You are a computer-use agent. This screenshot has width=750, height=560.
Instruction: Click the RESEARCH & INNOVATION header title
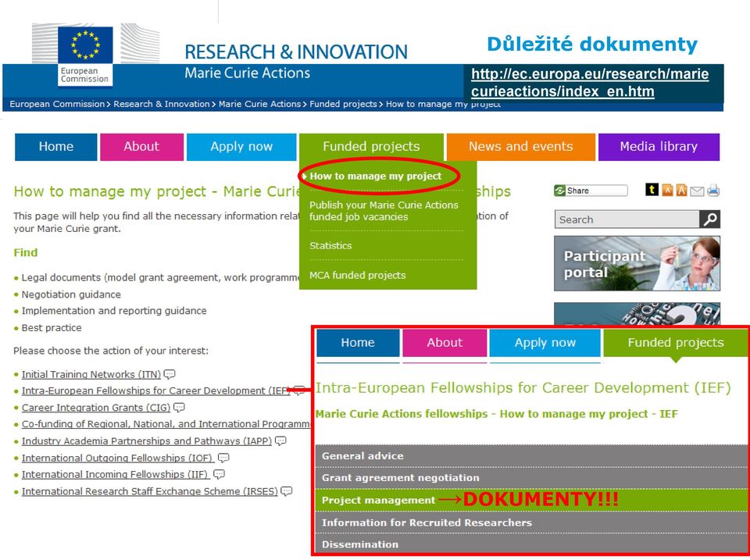[296, 52]
